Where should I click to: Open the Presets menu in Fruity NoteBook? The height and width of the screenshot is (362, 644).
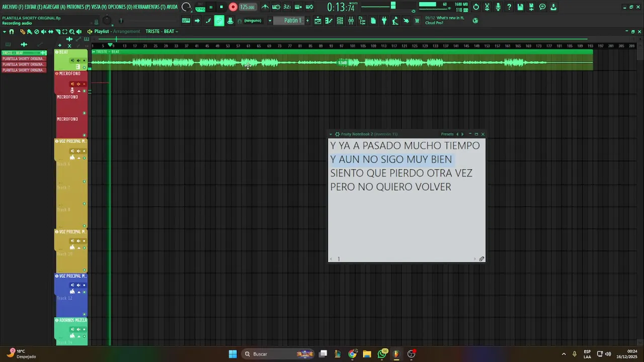(x=447, y=134)
